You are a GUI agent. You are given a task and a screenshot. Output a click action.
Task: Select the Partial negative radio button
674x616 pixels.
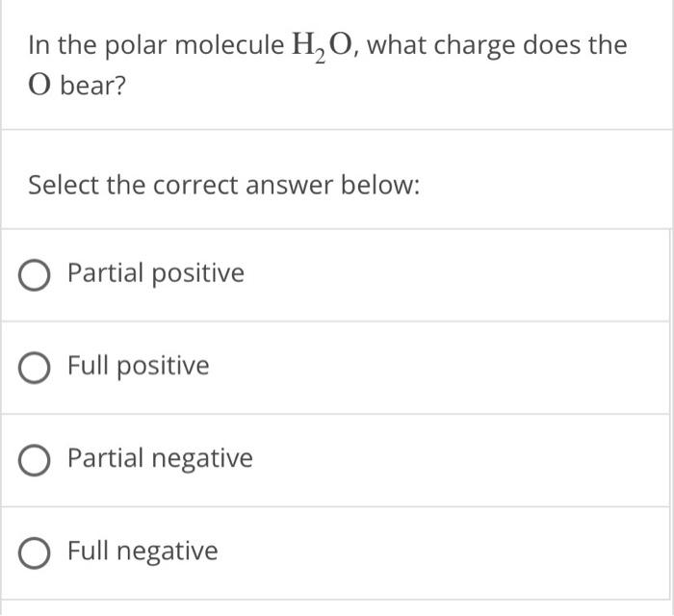36,459
